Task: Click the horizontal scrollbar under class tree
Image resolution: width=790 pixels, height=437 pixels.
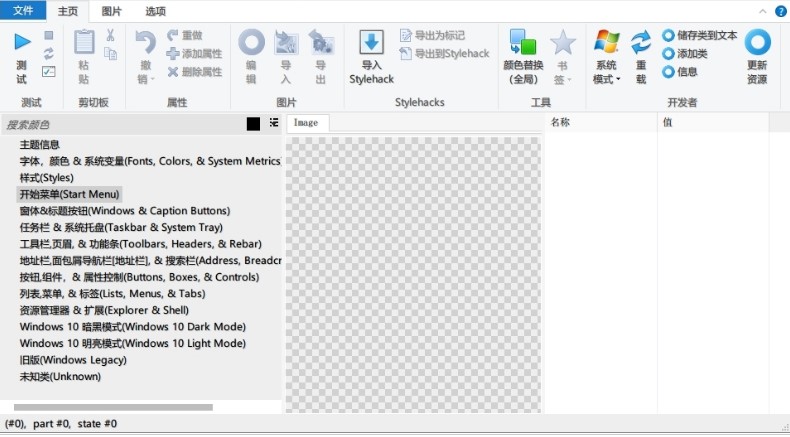Action: coord(113,407)
